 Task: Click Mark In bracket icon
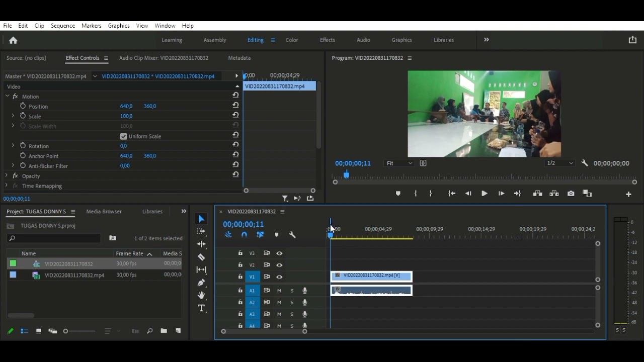click(x=415, y=194)
